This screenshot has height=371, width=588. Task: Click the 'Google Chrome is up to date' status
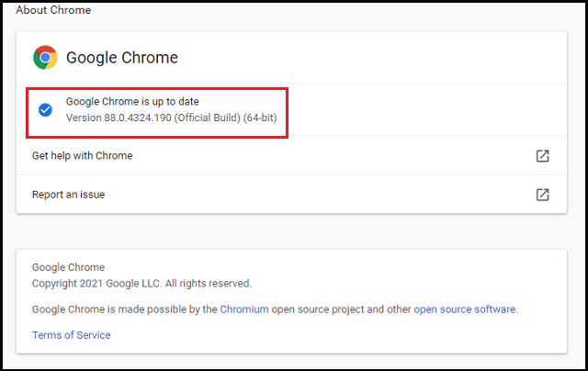pyautogui.click(x=132, y=102)
